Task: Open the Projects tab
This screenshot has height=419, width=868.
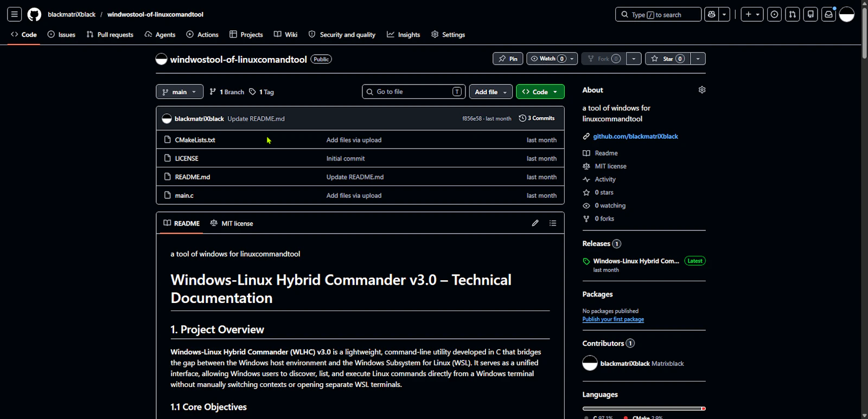Action: [246, 35]
